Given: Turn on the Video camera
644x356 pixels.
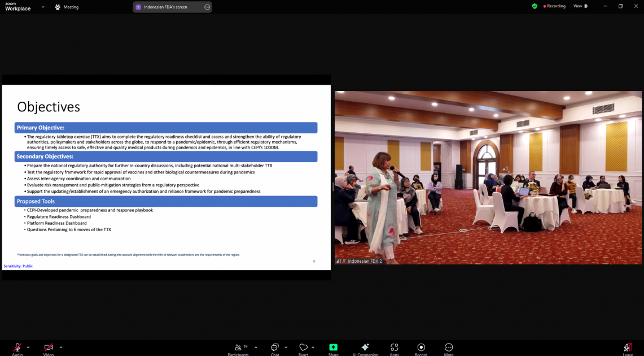Looking at the screenshot, I should 49,348.
